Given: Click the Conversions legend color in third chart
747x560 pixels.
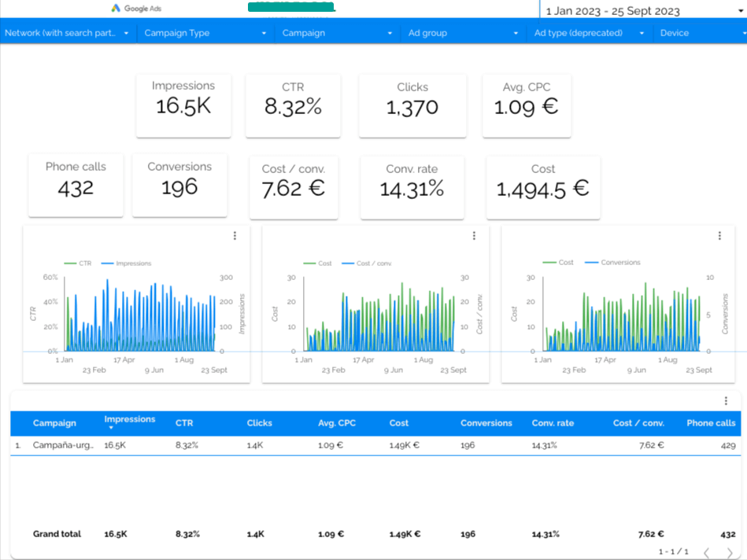Looking at the screenshot, I should point(591,263).
